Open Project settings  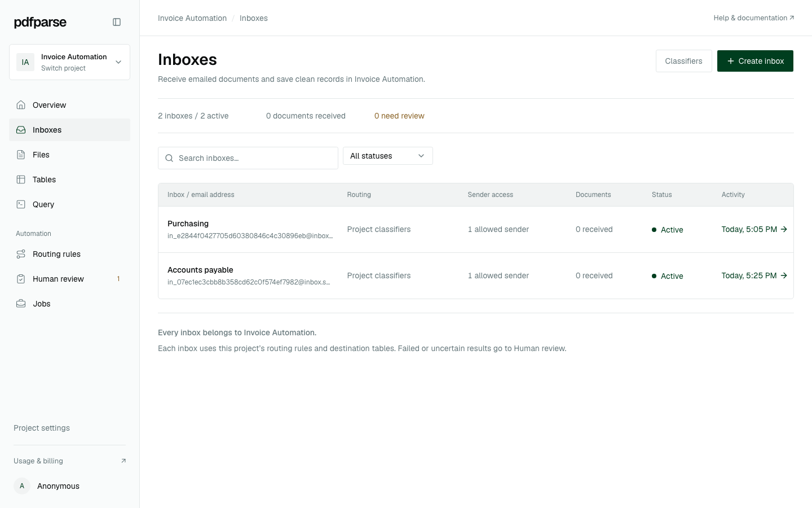click(42, 428)
